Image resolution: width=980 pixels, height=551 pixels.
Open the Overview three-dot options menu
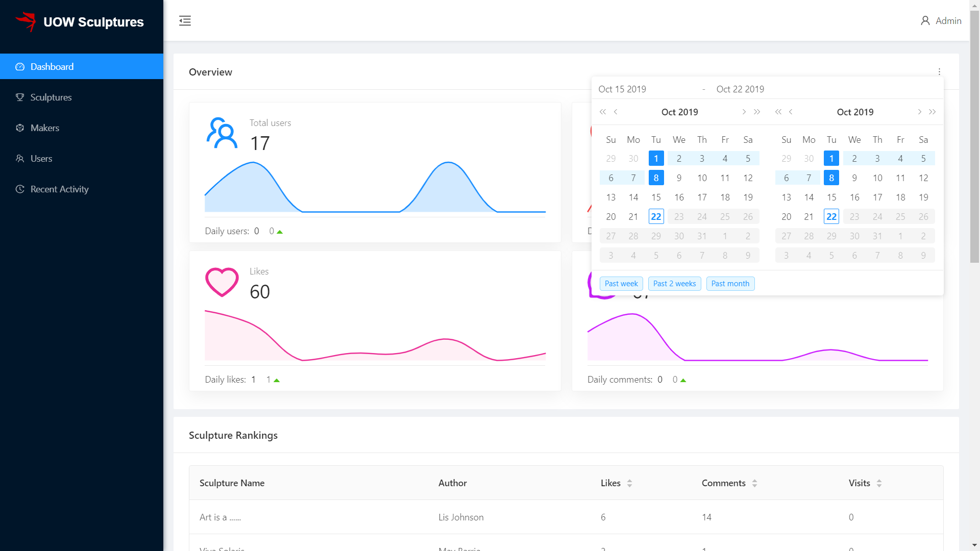pos(939,72)
